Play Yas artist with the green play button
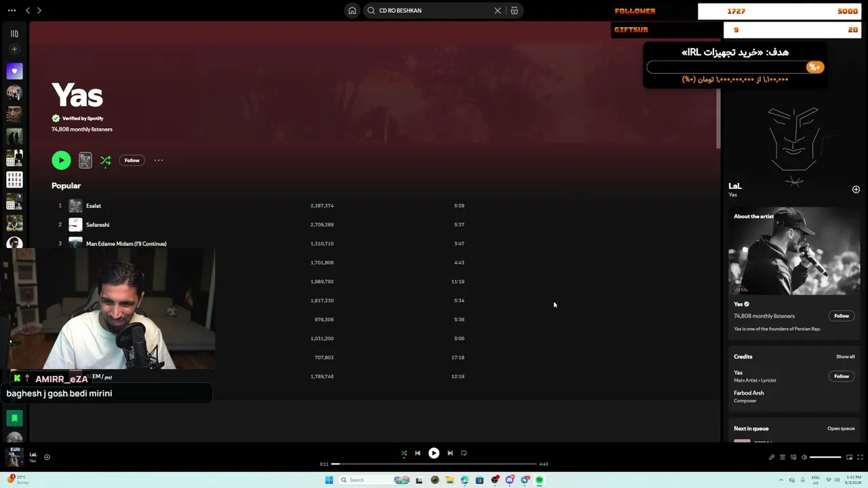 tap(61, 160)
